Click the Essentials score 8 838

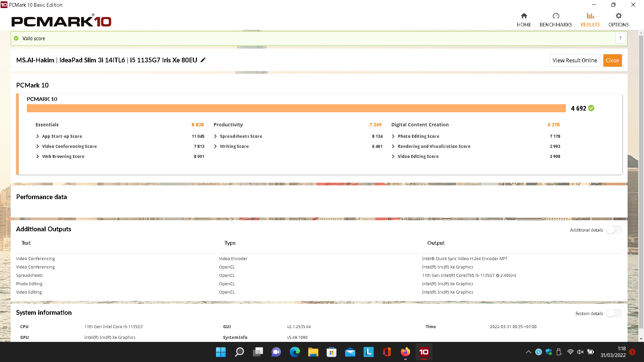click(x=198, y=125)
